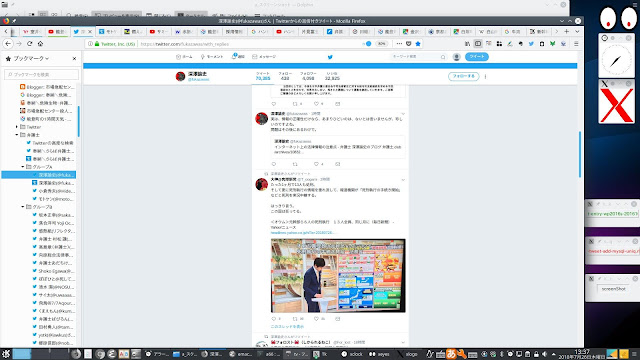
Task: Click the blue bookmark star icon
Action: pyautogui.click(x=418, y=44)
